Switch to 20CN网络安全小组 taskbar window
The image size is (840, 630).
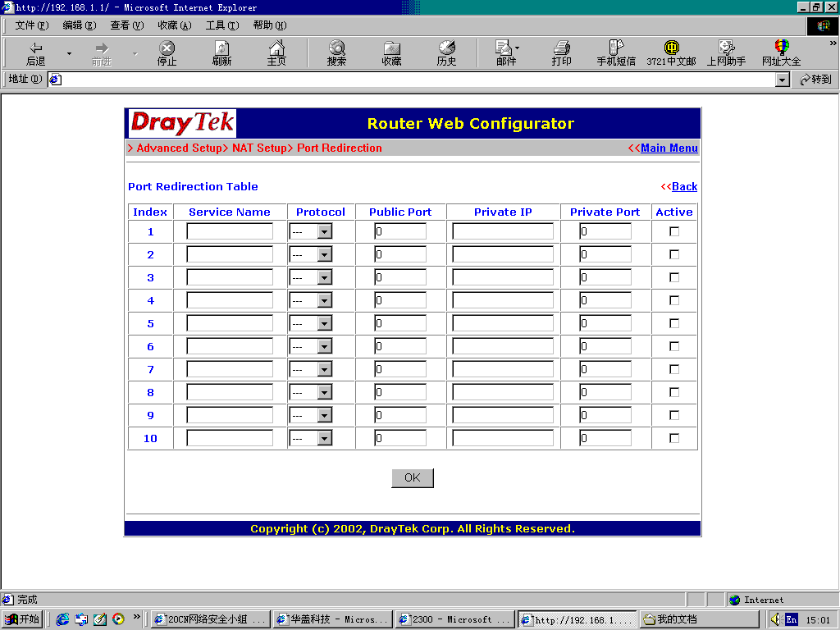tap(211, 619)
